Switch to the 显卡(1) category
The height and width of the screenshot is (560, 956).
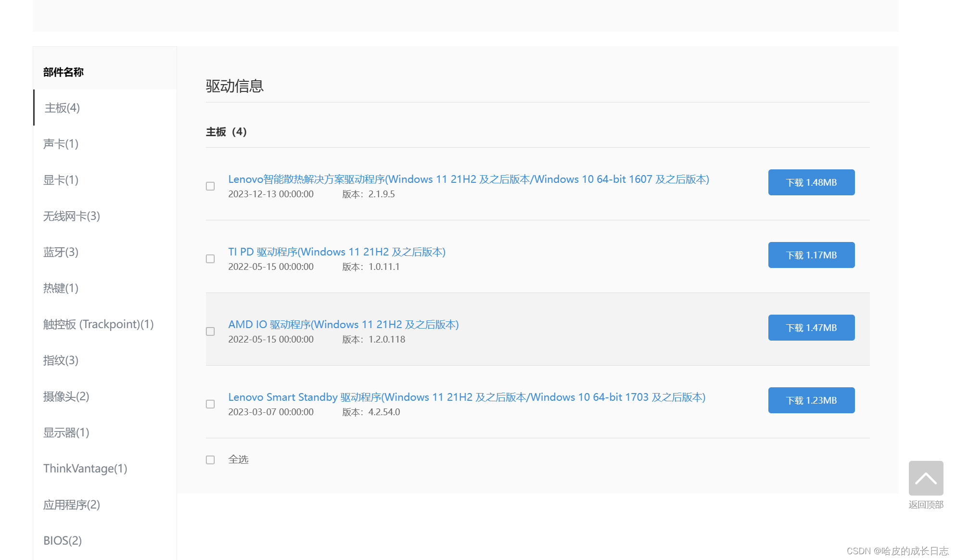click(x=61, y=180)
